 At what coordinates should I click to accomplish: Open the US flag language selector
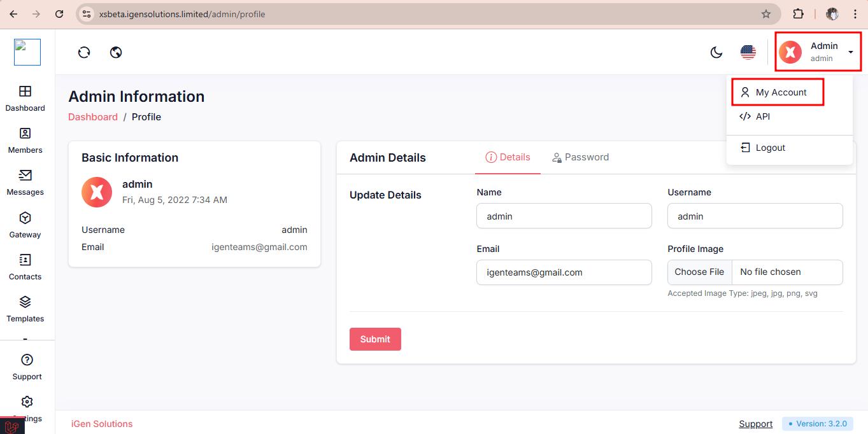coord(748,52)
